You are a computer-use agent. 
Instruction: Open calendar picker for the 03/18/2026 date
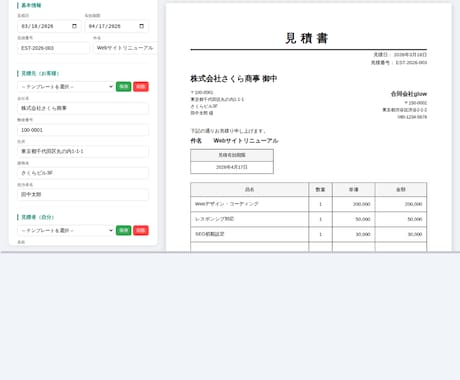[74, 26]
